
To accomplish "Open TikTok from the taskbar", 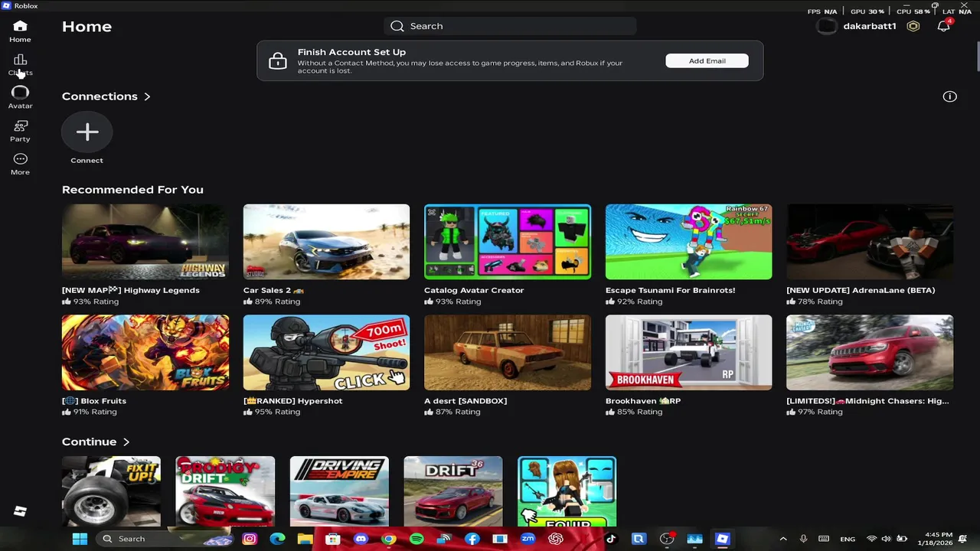I will [x=611, y=539].
